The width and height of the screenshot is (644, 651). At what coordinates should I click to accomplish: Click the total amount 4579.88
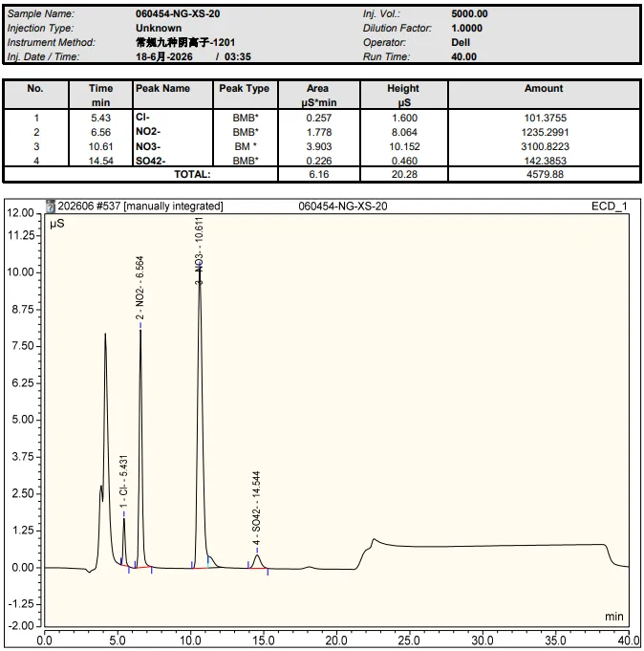(x=546, y=174)
